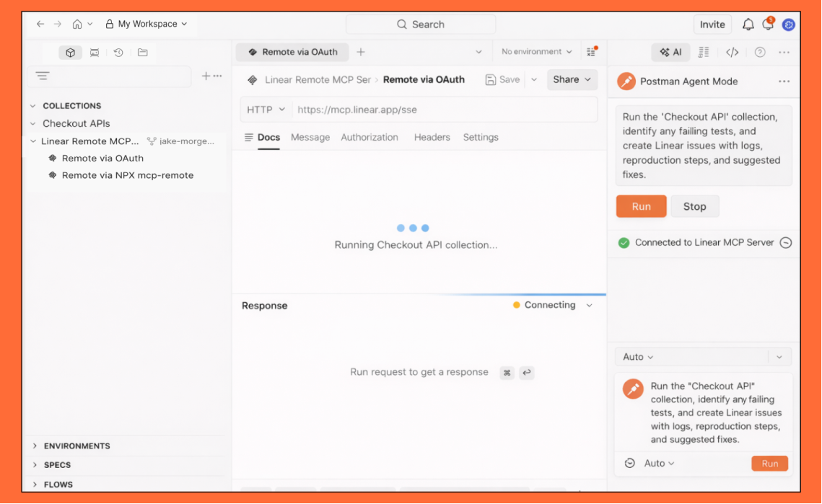Open the Share dropdown arrow
This screenshot has height=504, width=822.
(588, 79)
